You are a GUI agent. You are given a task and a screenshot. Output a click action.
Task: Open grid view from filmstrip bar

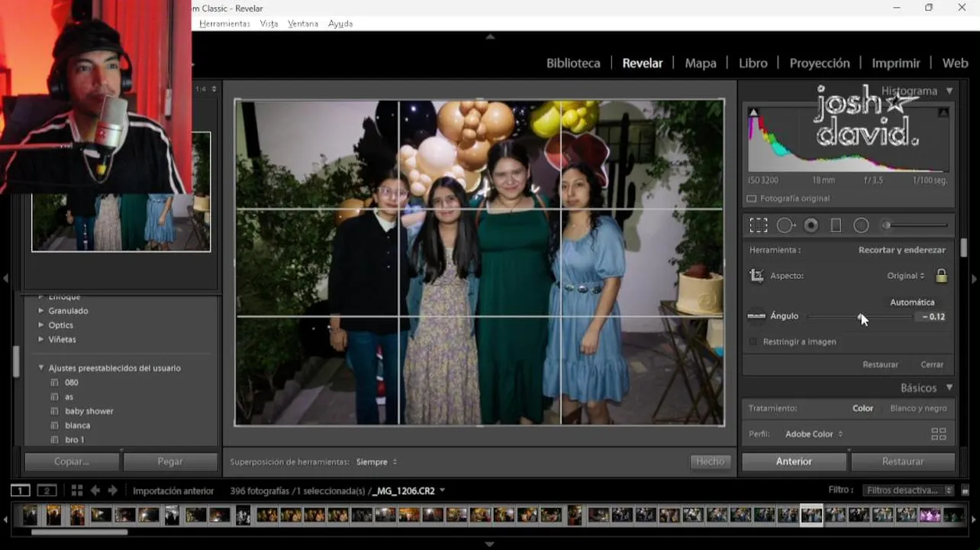77,490
